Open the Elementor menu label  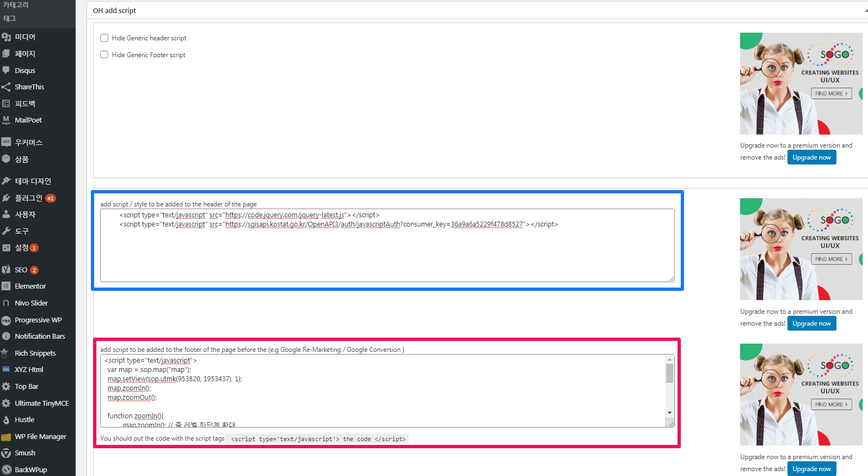pos(30,286)
